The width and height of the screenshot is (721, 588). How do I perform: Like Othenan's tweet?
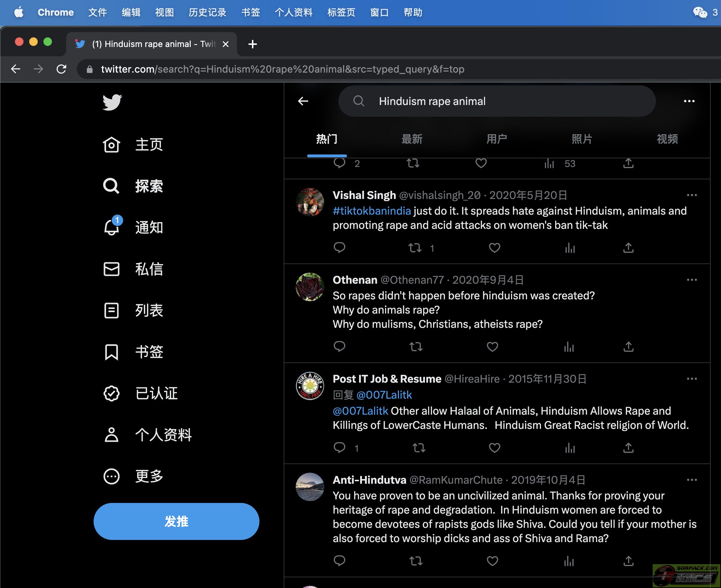pyautogui.click(x=493, y=347)
